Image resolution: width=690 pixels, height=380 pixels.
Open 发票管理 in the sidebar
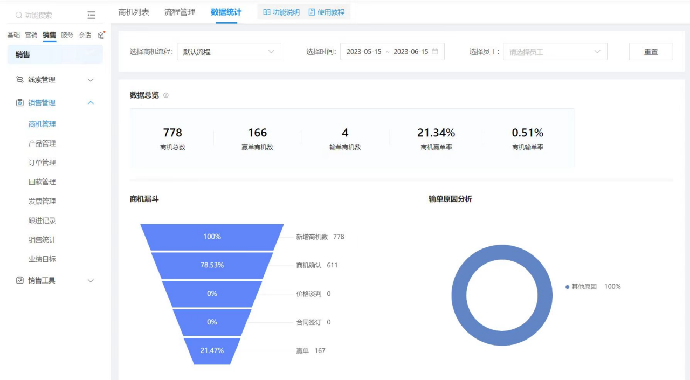pyautogui.click(x=42, y=201)
